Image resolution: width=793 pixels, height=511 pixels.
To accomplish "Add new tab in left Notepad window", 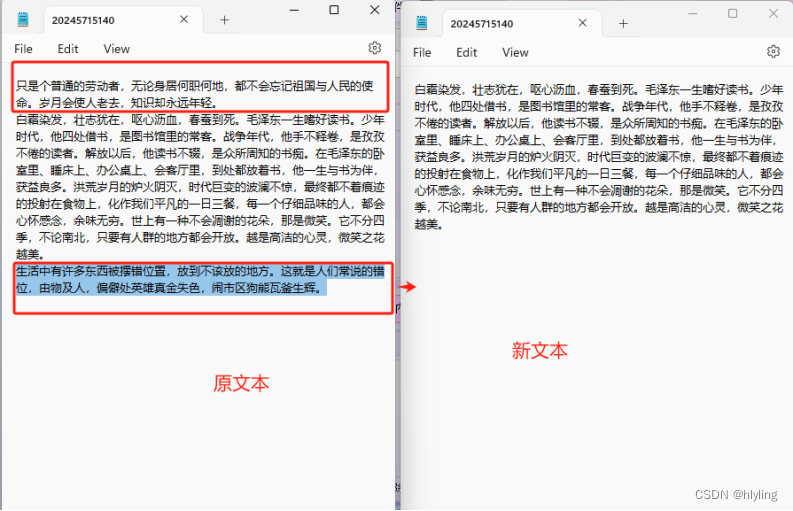I will (x=225, y=20).
